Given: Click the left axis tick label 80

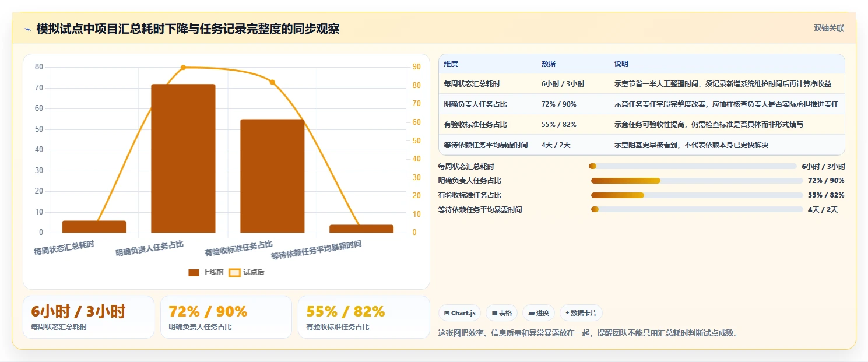Looking at the screenshot, I should (39, 67).
